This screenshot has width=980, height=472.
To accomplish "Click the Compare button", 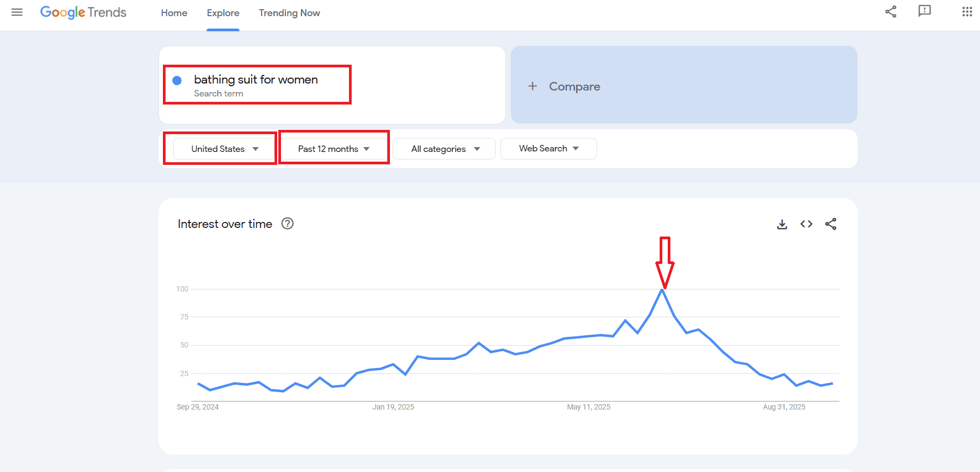I will (x=564, y=86).
